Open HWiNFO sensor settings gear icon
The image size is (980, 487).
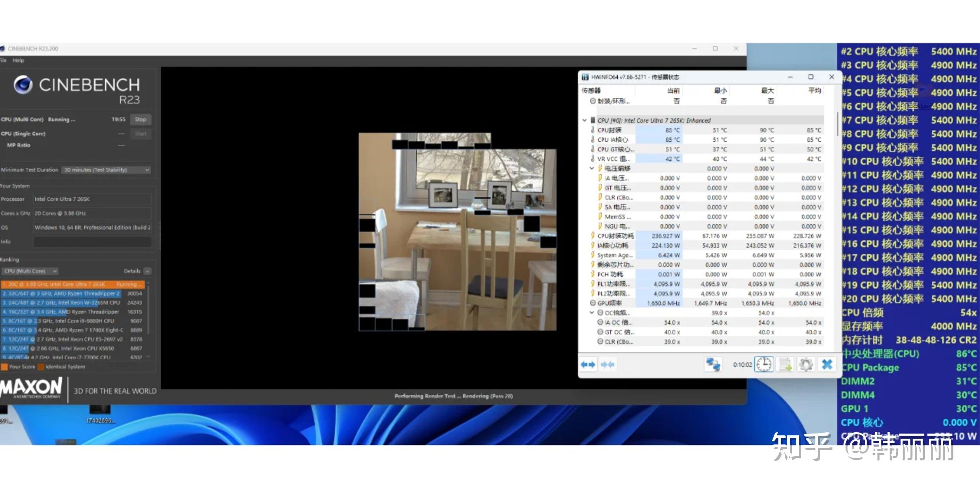pos(806,364)
